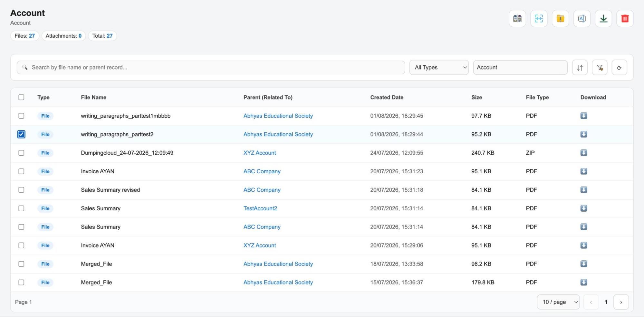
Task: Focus the file name search field
Action: (x=211, y=67)
